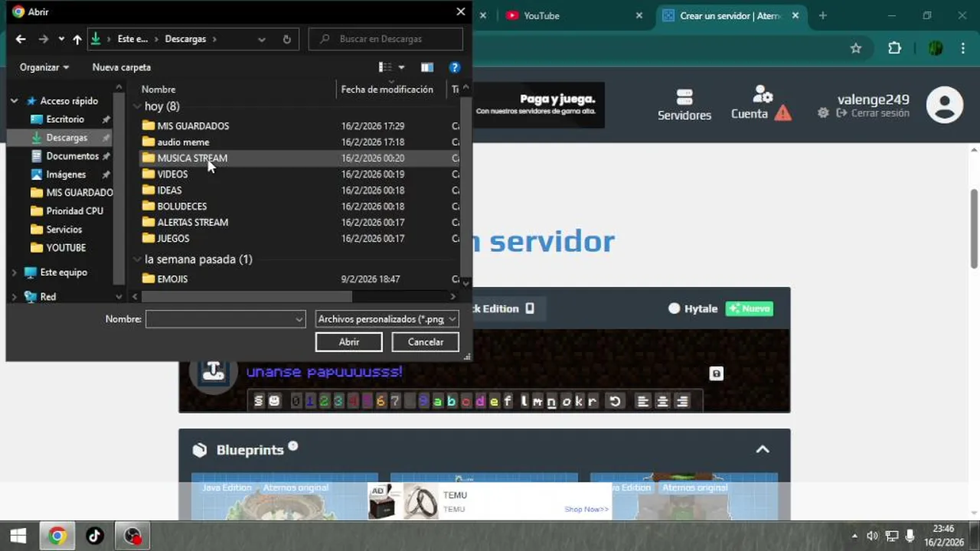Open the OBS recording app on taskbar
The width and height of the screenshot is (980, 551).
[133, 536]
